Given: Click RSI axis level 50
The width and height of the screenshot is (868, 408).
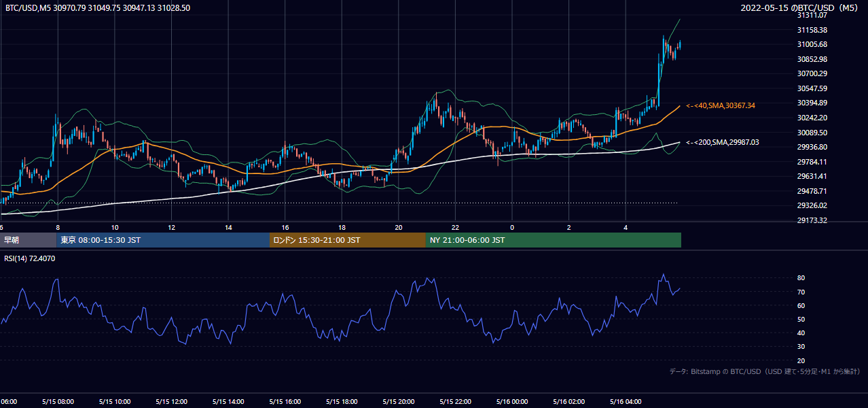Looking at the screenshot, I should click(x=801, y=319).
